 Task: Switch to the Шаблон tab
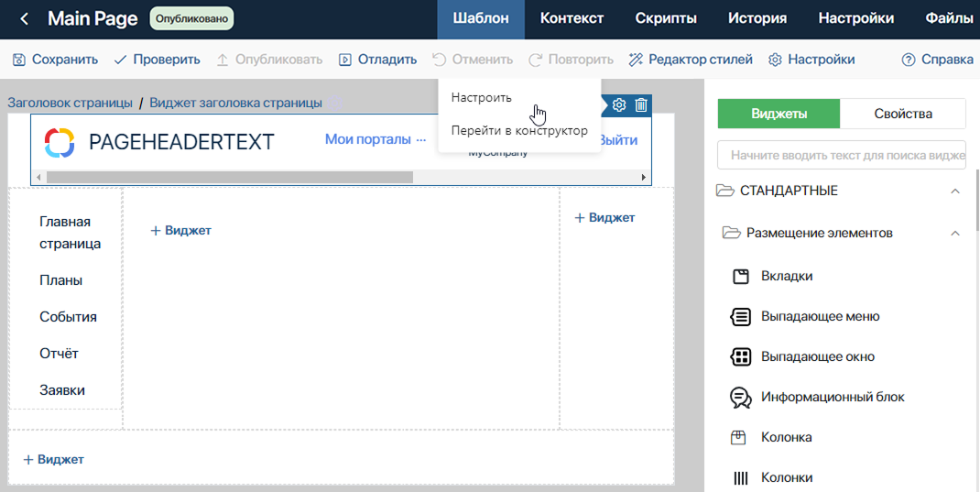[x=481, y=18]
